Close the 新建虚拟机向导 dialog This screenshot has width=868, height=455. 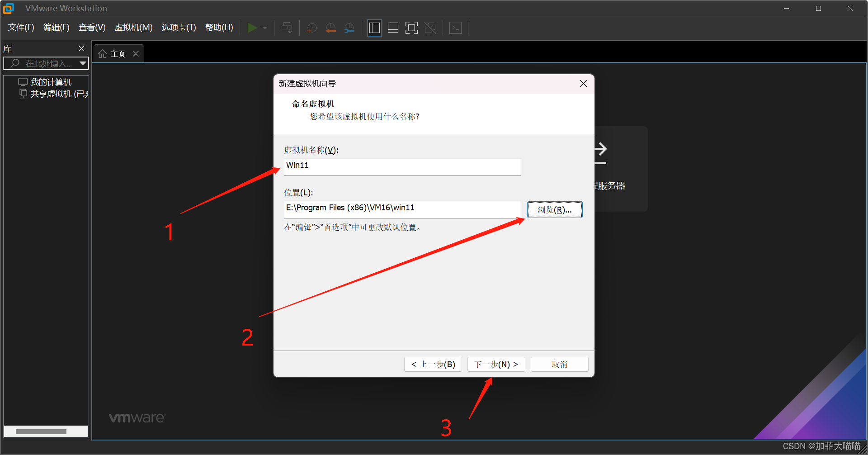(x=583, y=84)
